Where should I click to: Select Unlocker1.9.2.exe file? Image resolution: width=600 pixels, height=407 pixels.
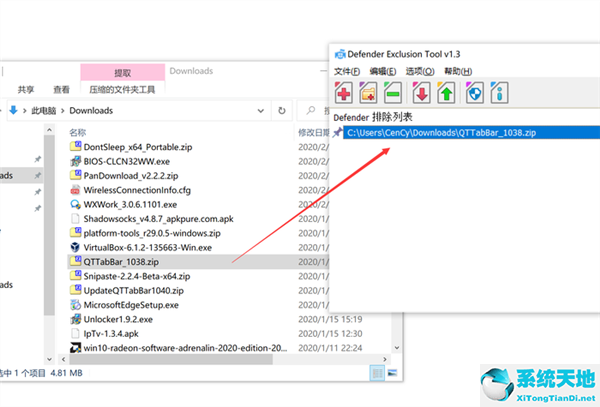pyautogui.click(x=118, y=319)
